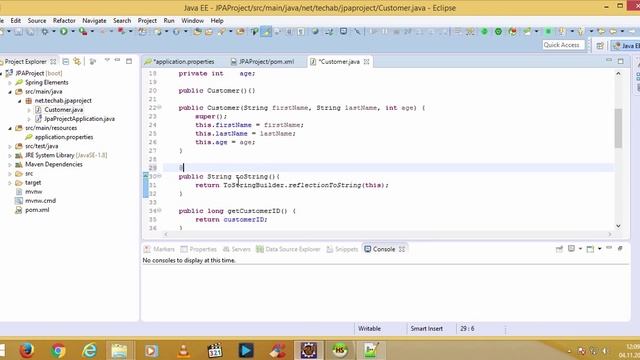This screenshot has width=640, height=360.
Task: Toggle the highlighted Mark Occurrences toolbar button
Action: point(266,31)
